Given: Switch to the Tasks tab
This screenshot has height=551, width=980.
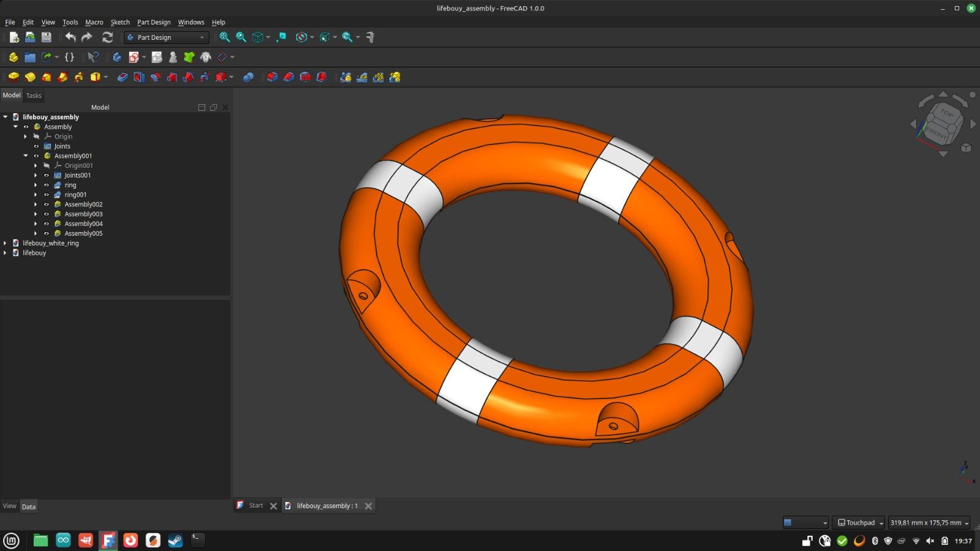Looking at the screenshot, I should [34, 96].
